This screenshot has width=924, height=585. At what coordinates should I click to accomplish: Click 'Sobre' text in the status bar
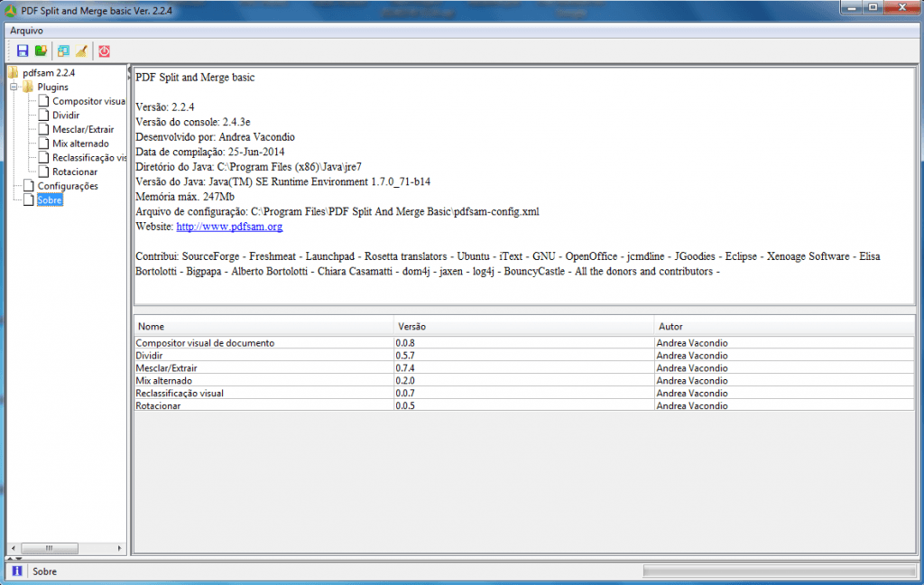pyautogui.click(x=45, y=571)
